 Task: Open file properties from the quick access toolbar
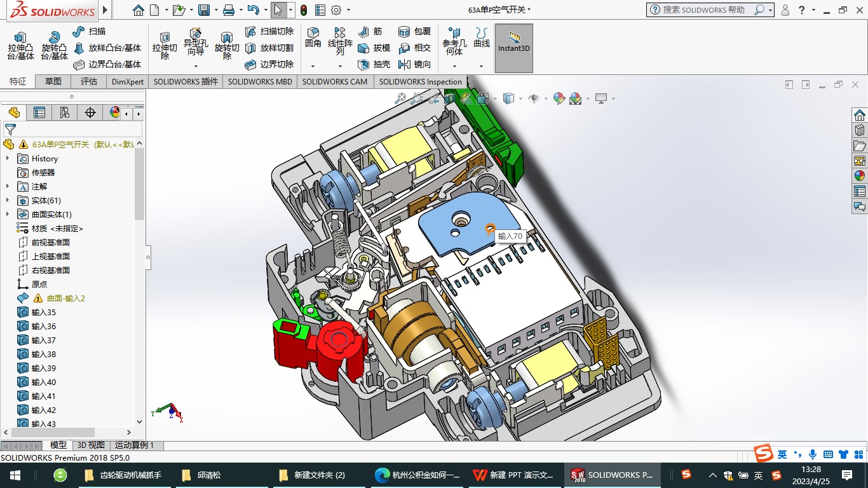(320, 10)
